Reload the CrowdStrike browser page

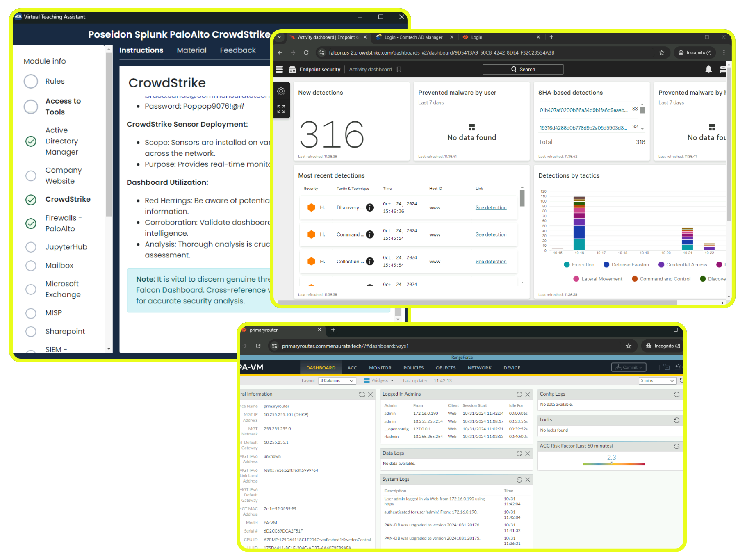coord(306,52)
